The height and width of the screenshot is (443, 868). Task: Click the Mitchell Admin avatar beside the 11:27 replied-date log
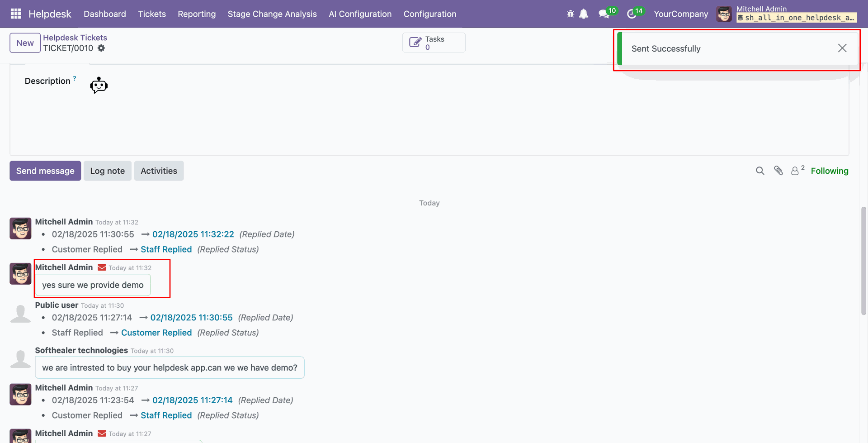pos(20,394)
